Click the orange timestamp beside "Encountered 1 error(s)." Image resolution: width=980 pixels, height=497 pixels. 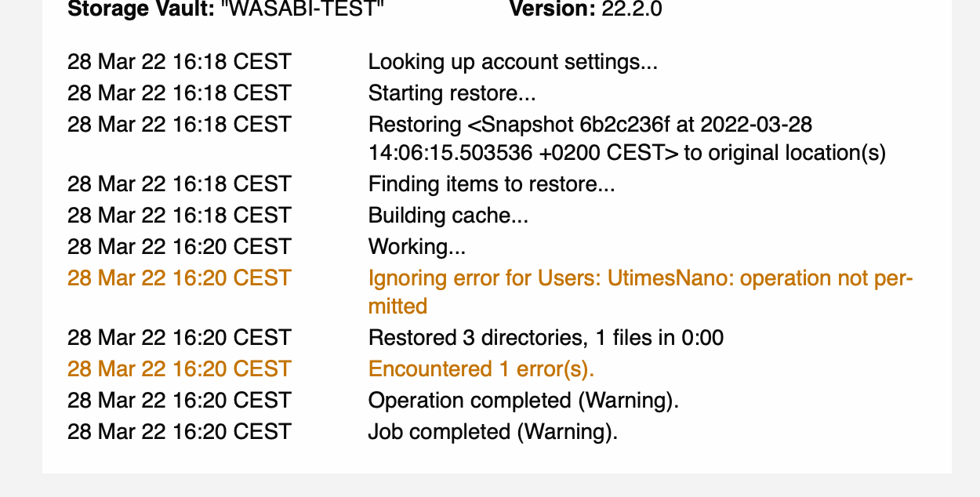click(180, 369)
